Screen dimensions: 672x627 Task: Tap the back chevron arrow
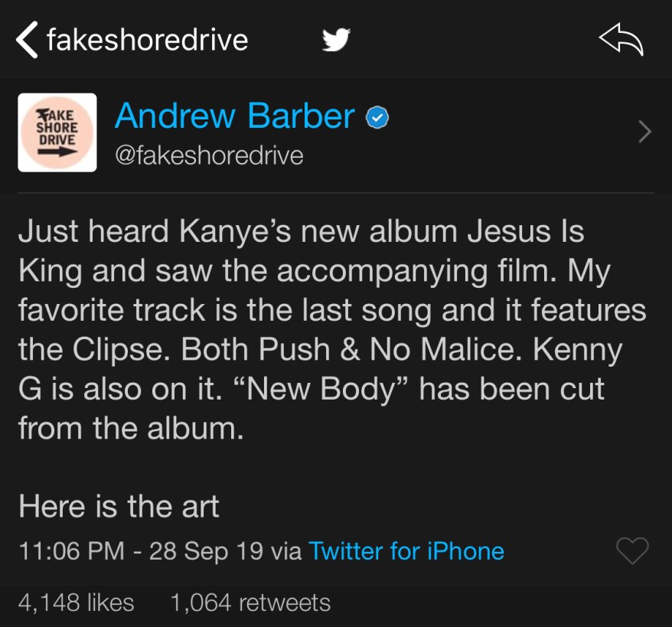click(27, 40)
